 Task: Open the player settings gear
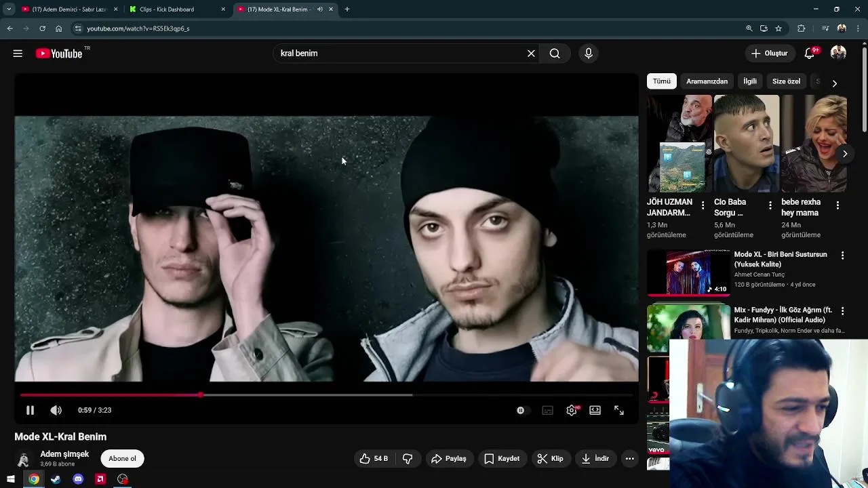click(x=572, y=410)
